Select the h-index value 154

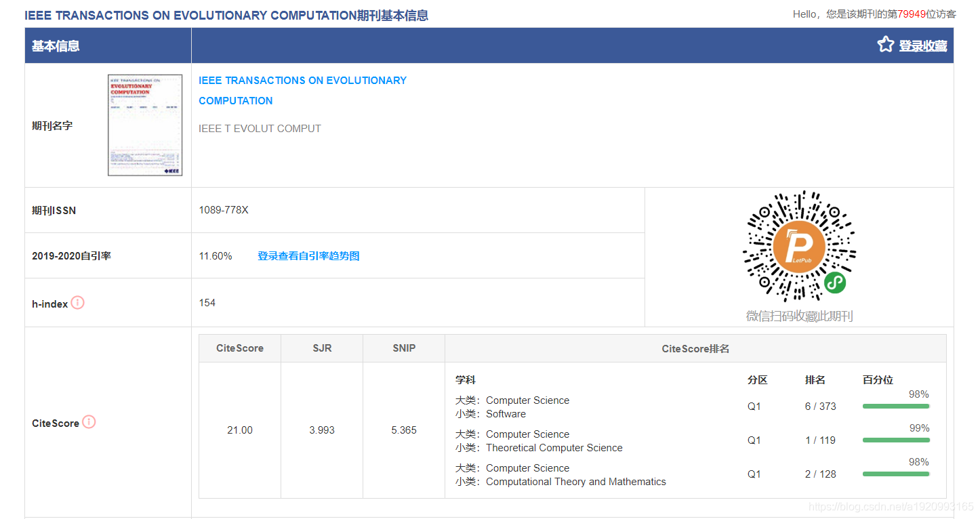click(207, 303)
